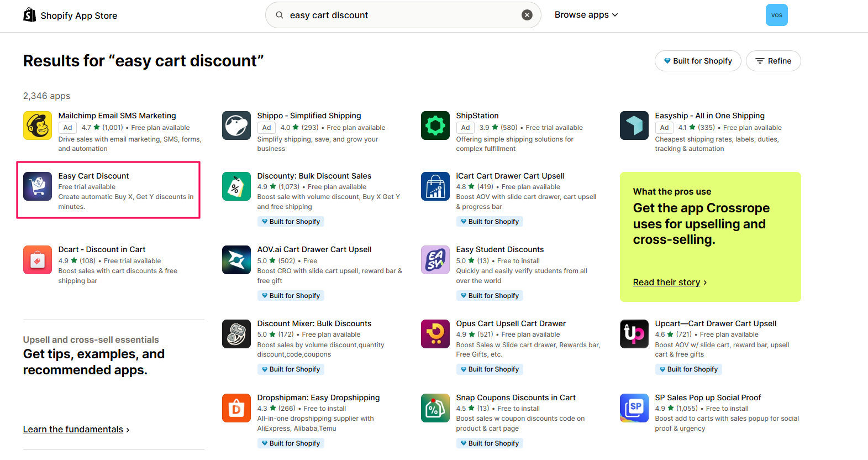Click the Easy Cart Discount app icon
The width and height of the screenshot is (868, 460).
pos(38,186)
